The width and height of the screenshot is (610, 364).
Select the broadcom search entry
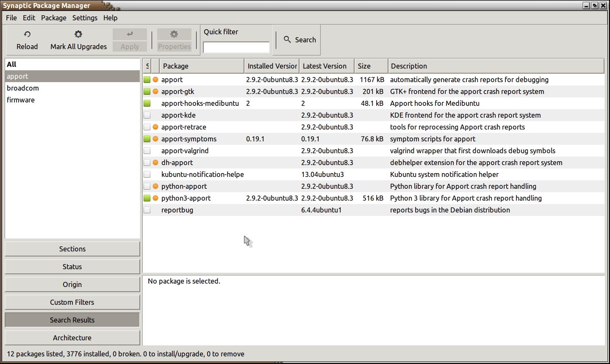23,88
